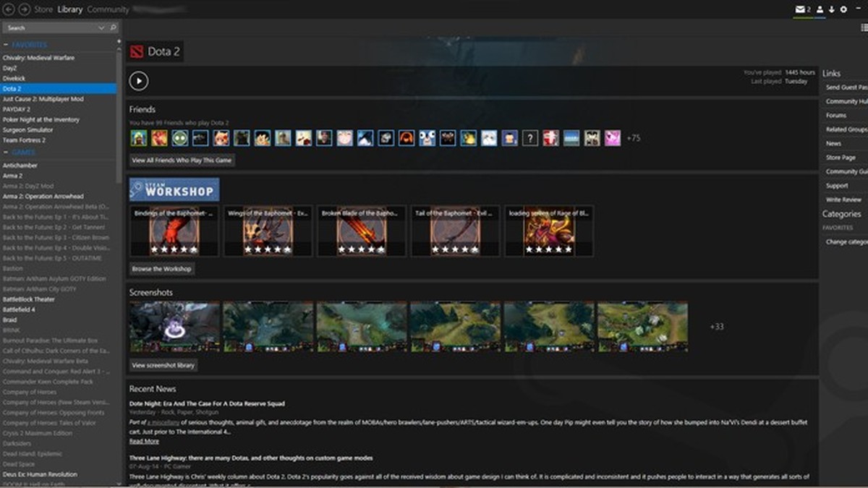The width and height of the screenshot is (868, 488).
Task: Click the downloads arrow icon
Action: tap(832, 9)
